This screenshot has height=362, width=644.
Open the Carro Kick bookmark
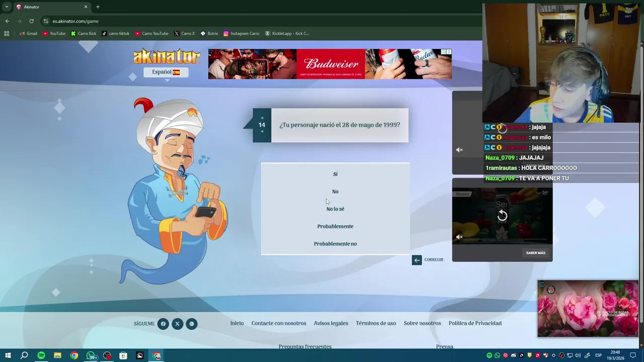[x=84, y=34]
